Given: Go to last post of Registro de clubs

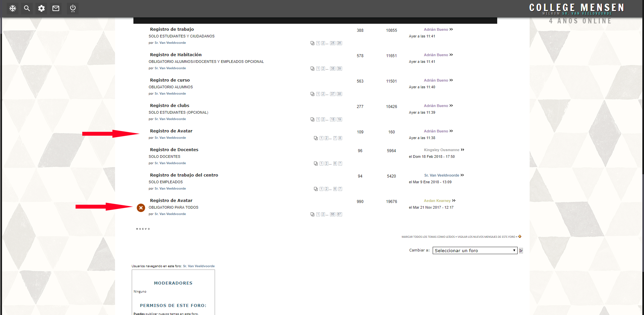Looking at the screenshot, I should click(451, 106).
